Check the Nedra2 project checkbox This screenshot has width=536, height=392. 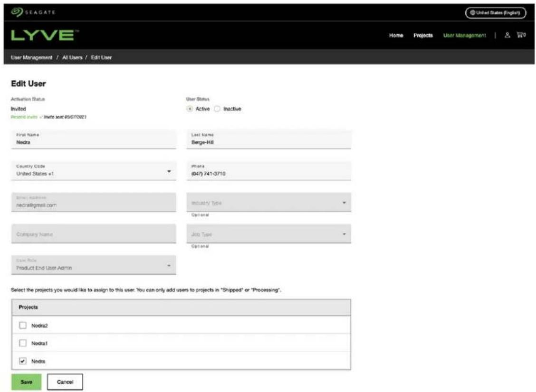(x=22, y=326)
